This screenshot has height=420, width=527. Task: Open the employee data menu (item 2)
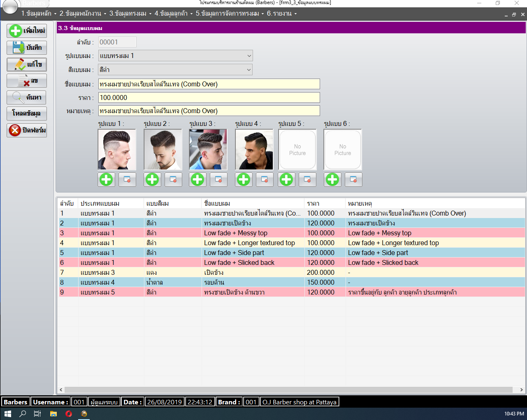[82, 14]
